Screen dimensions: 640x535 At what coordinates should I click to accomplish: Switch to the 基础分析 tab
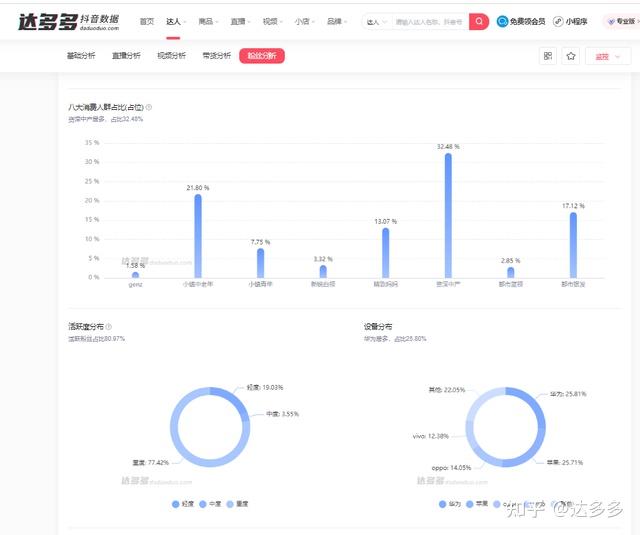click(x=81, y=55)
